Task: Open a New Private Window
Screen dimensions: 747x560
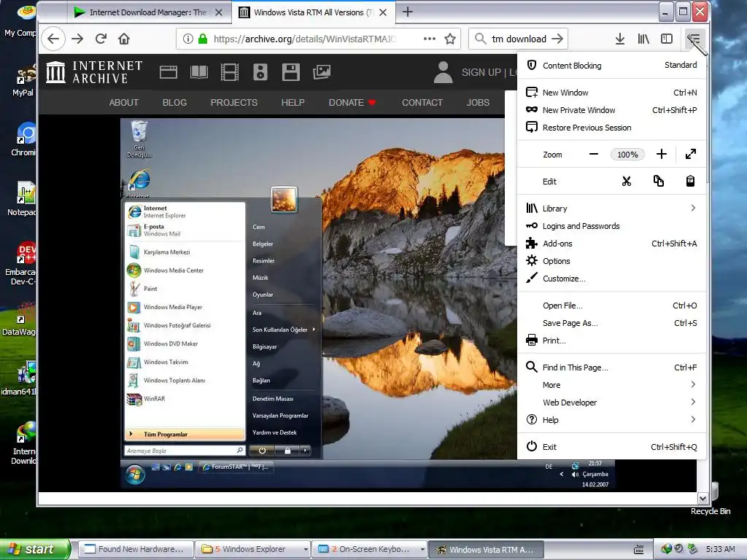Action: pyautogui.click(x=611, y=110)
